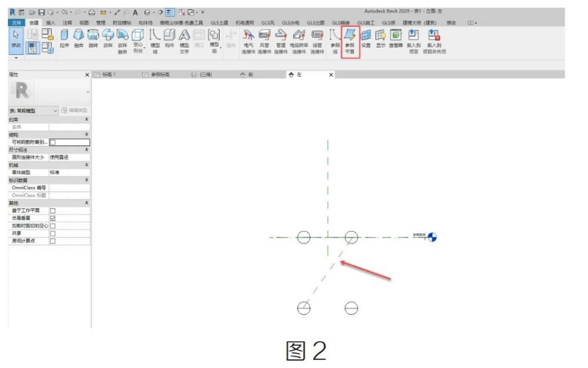Activate the 参照平面 (Reference Plane) tool

pyautogui.click(x=350, y=41)
